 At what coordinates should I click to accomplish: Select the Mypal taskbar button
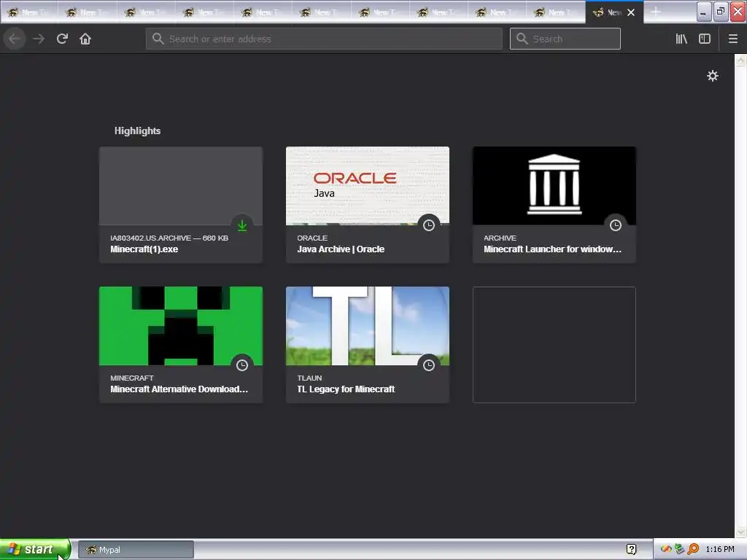coord(136,550)
